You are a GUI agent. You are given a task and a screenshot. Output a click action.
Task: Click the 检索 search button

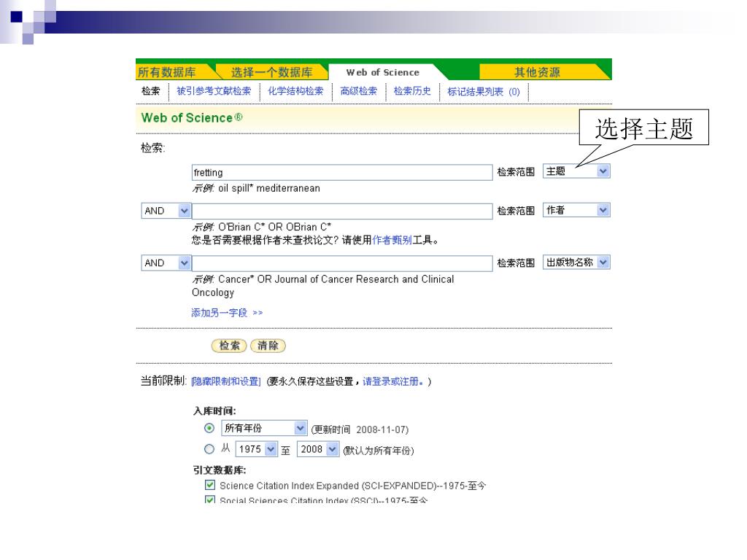[x=229, y=346]
